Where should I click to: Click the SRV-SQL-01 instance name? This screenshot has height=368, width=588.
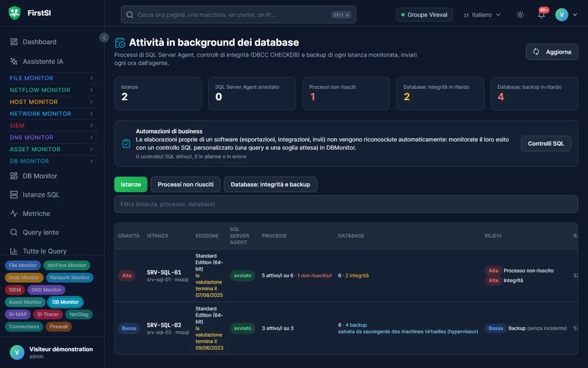point(164,272)
